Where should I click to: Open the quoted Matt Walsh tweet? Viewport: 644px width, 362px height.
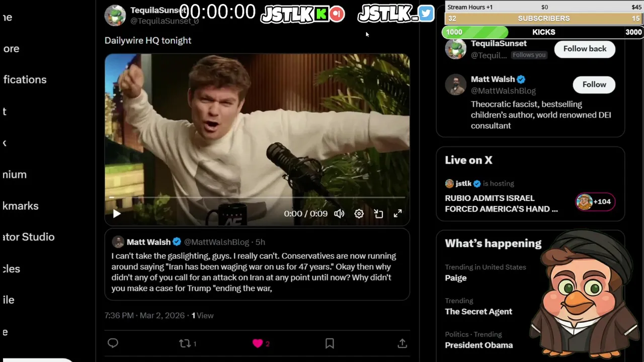257,265
